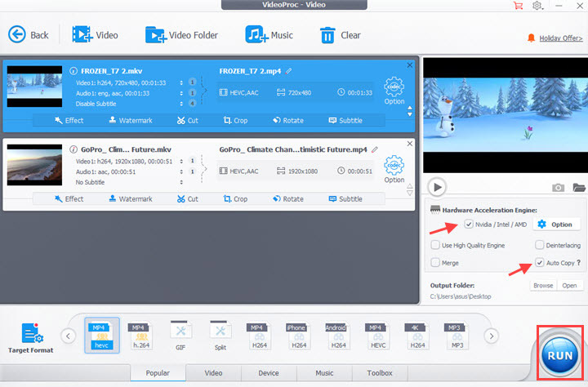This screenshot has width=588, height=387.
Task: Enable Use High Quality Engine
Action: (x=435, y=245)
